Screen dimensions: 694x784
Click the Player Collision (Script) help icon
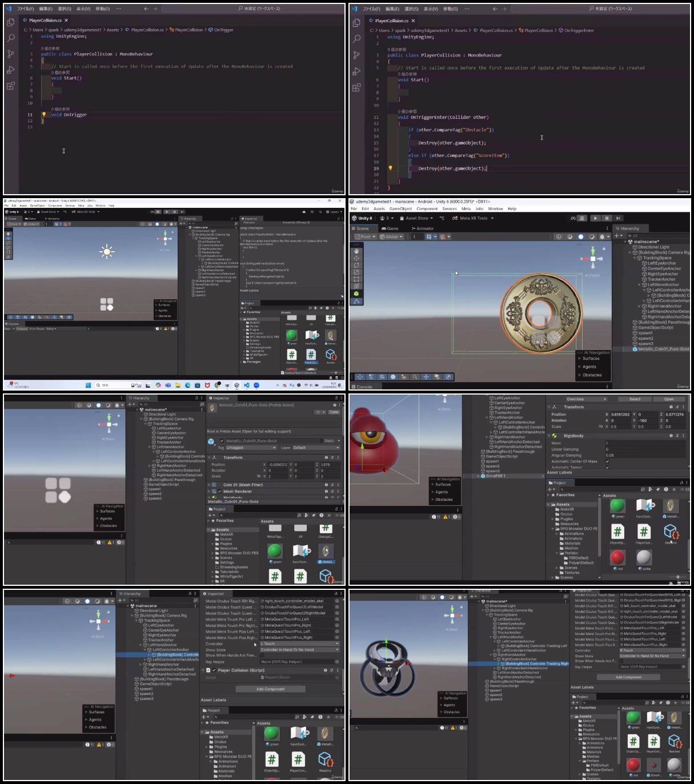point(326,670)
